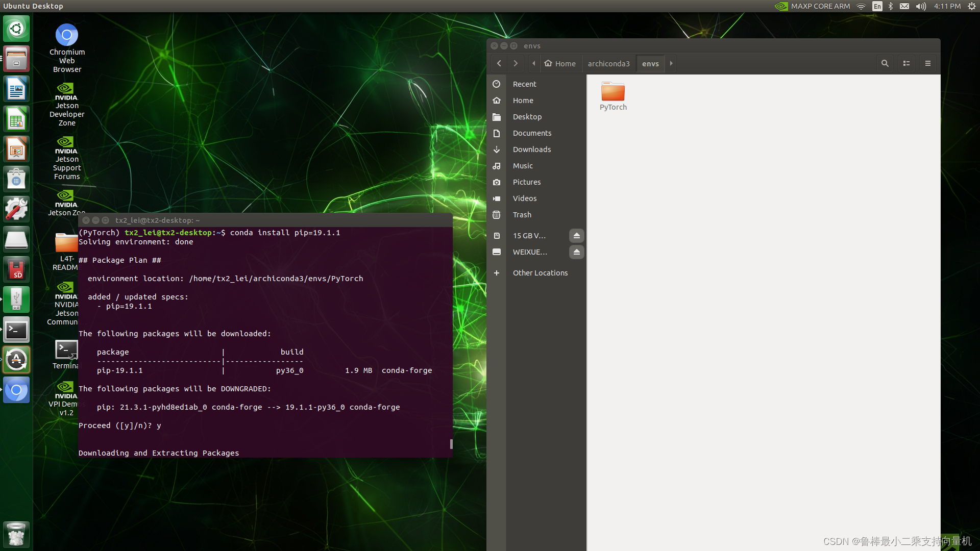Open Jetson Developer Zone desktop shortcut
The width and height of the screenshot is (980, 551).
(67, 104)
